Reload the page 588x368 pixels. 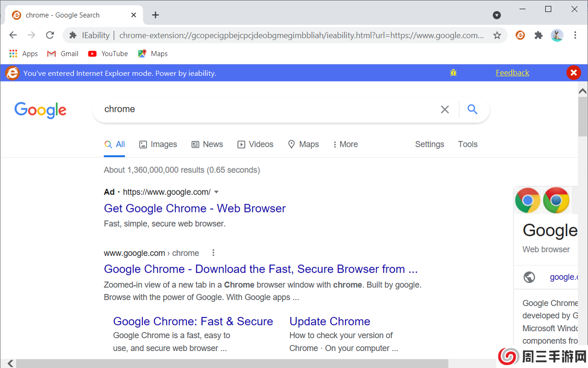(50, 35)
